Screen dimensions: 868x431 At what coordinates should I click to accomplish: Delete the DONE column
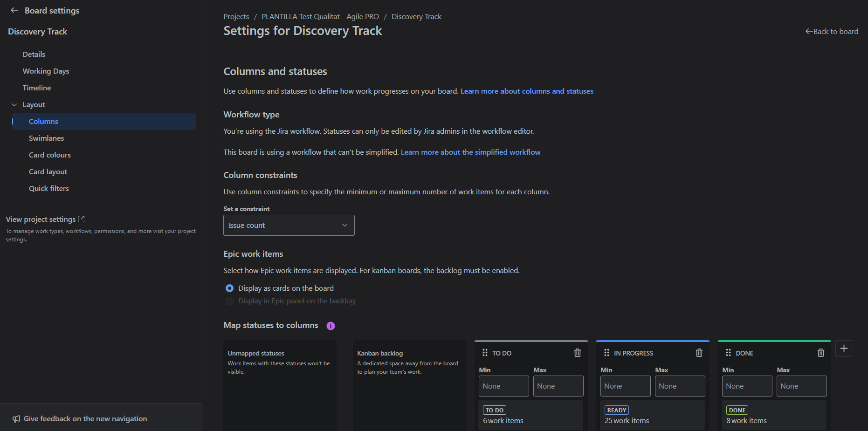(821, 353)
